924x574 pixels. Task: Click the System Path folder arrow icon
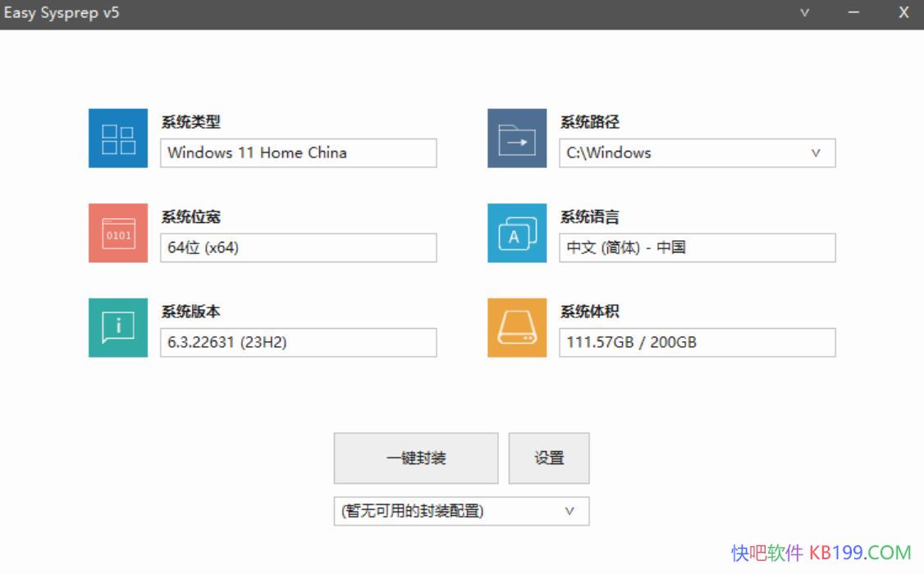point(517,139)
